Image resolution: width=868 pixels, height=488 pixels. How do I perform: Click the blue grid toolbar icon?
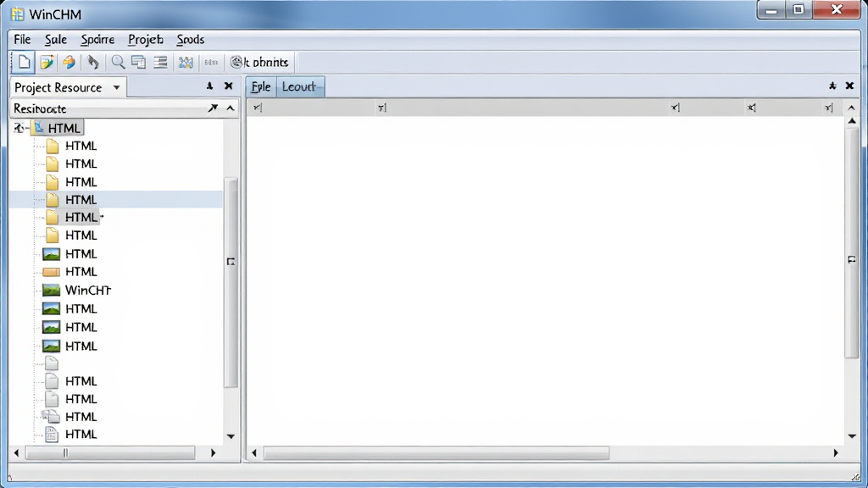186,62
